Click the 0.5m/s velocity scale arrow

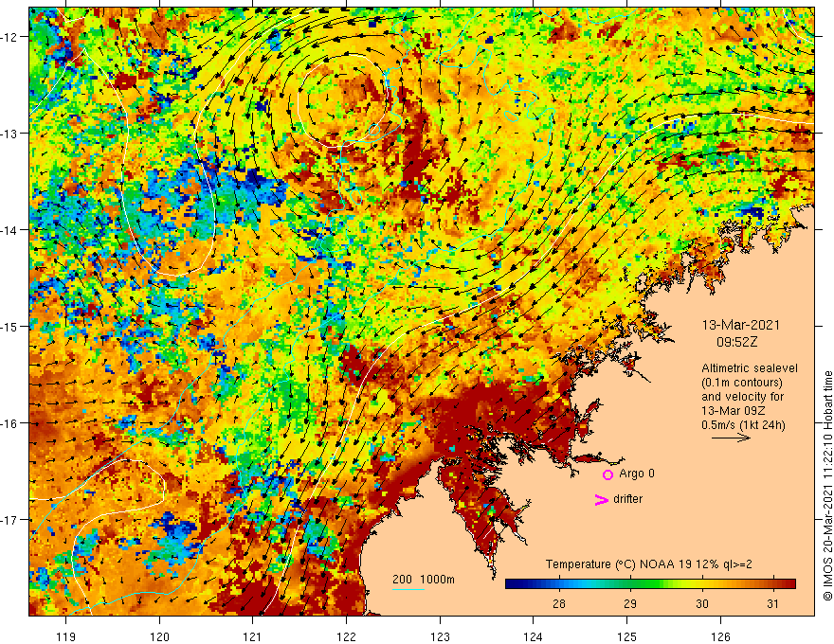tap(731, 438)
